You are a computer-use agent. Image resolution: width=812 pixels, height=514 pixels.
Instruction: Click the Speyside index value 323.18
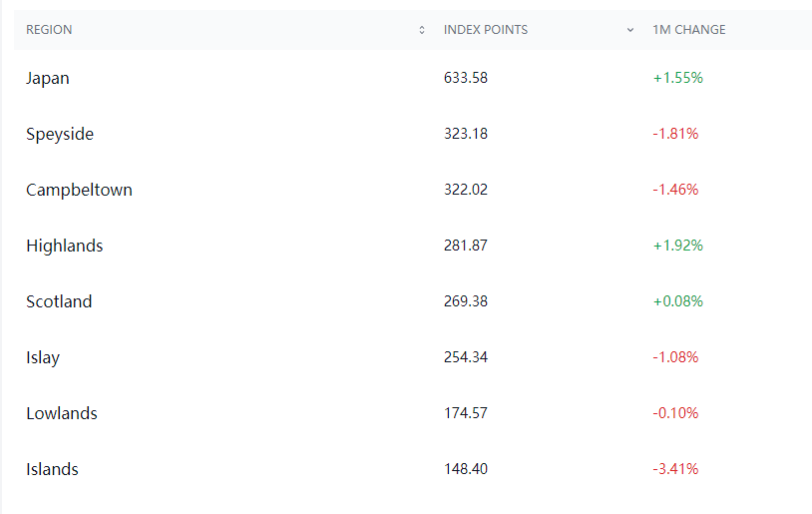(466, 134)
